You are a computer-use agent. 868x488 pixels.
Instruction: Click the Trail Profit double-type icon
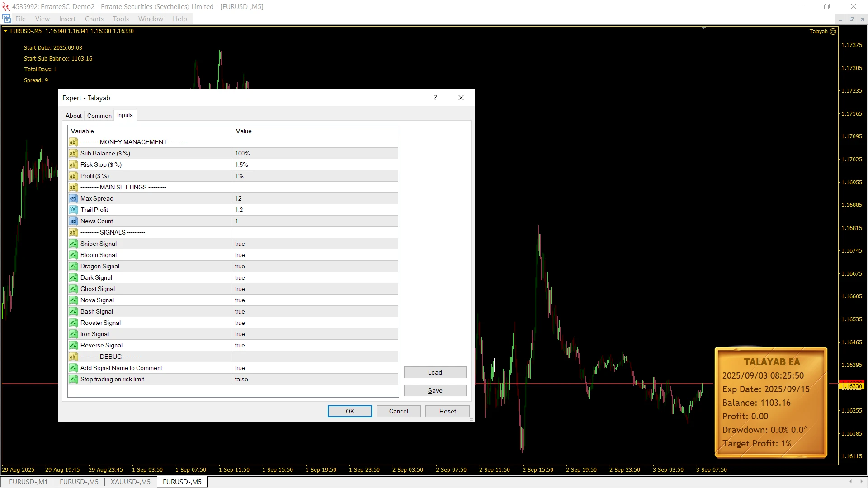pos(73,210)
